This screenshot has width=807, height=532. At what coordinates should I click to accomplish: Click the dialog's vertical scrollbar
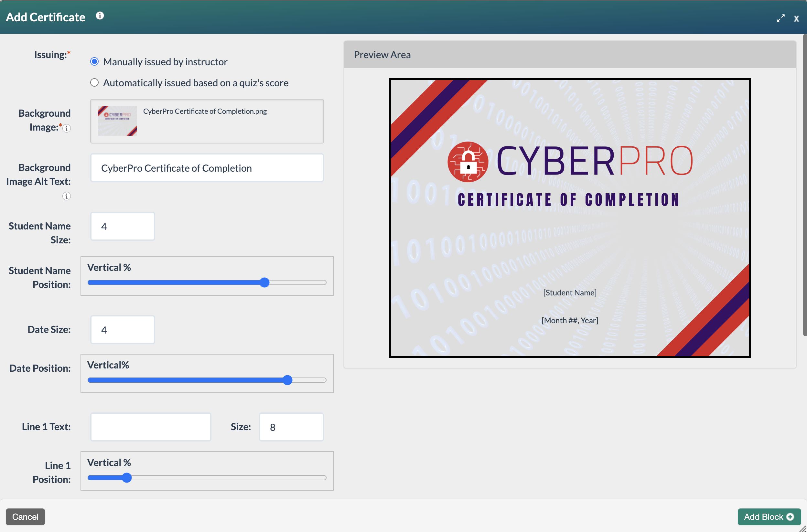[805, 185]
